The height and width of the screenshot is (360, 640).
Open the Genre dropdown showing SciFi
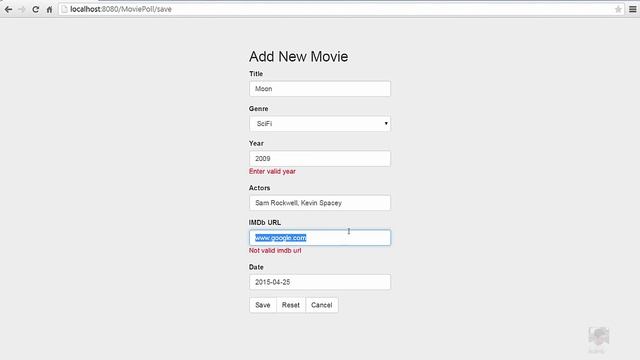click(x=320, y=124)
